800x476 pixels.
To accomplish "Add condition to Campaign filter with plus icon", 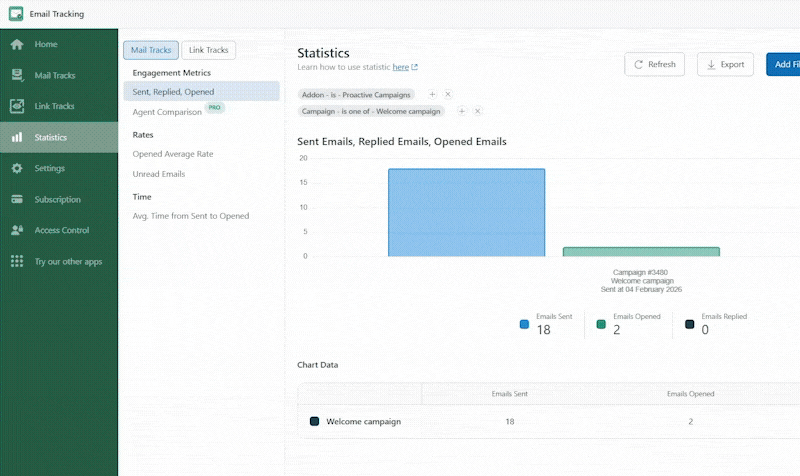I will (462, 111).
